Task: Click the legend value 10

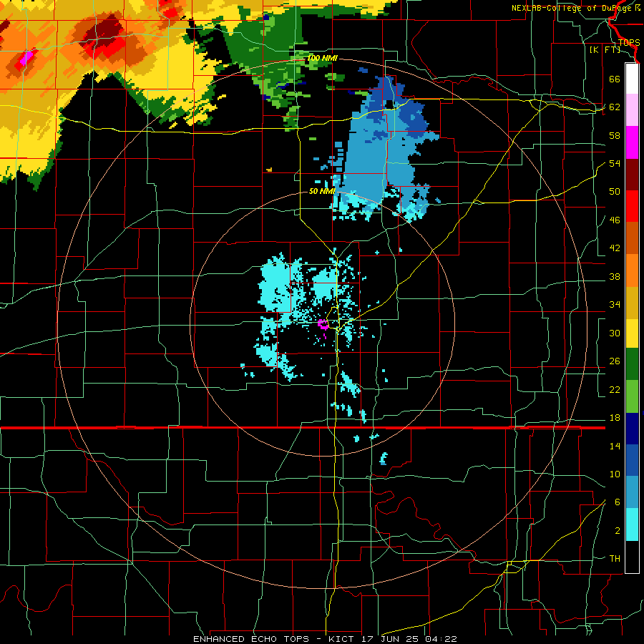Action: tap(615, 474)
